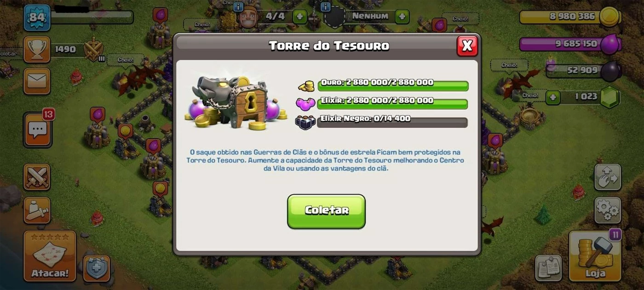Open the settings gears icon
This screenshot has width=644, height=290.
coord(608,210)
